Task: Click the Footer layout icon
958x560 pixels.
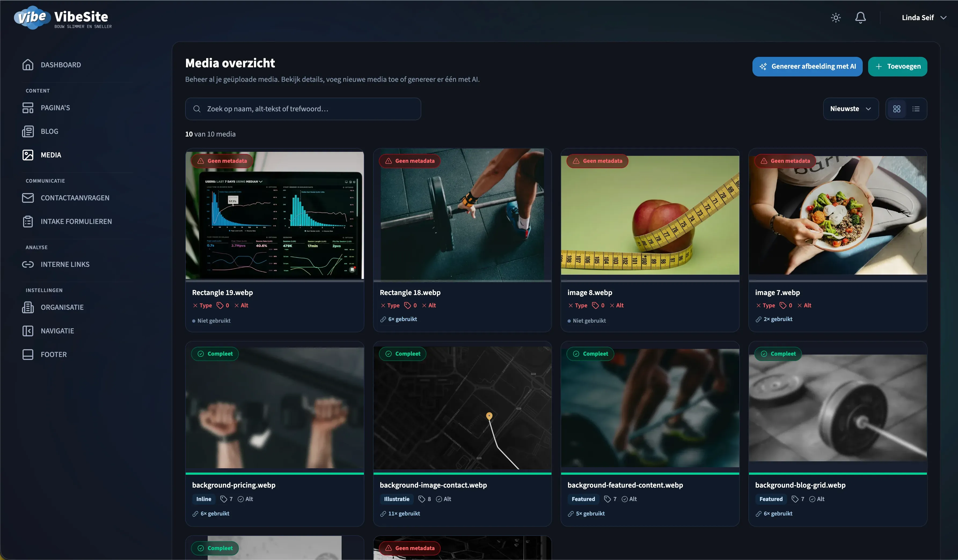Action: coord(28,354)
